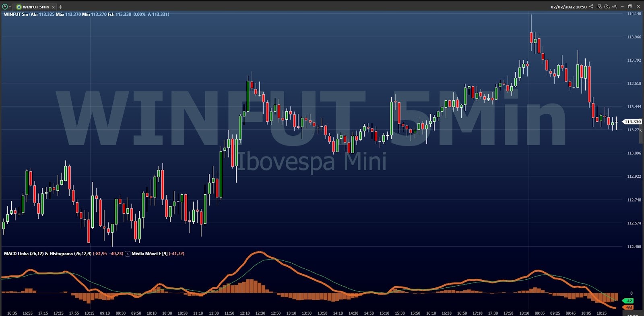Close the WINFUT 5Min tab
Screen dimensions: 644x316
click(53, 7)
